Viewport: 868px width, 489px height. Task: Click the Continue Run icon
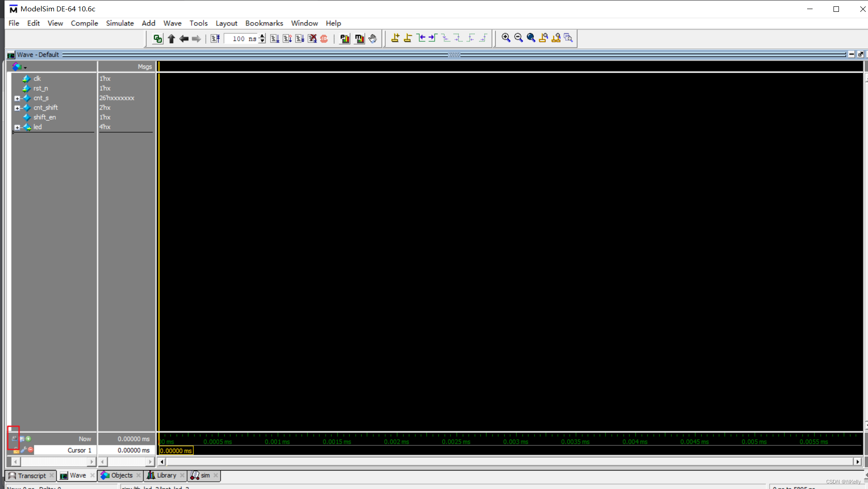(287, 39)
